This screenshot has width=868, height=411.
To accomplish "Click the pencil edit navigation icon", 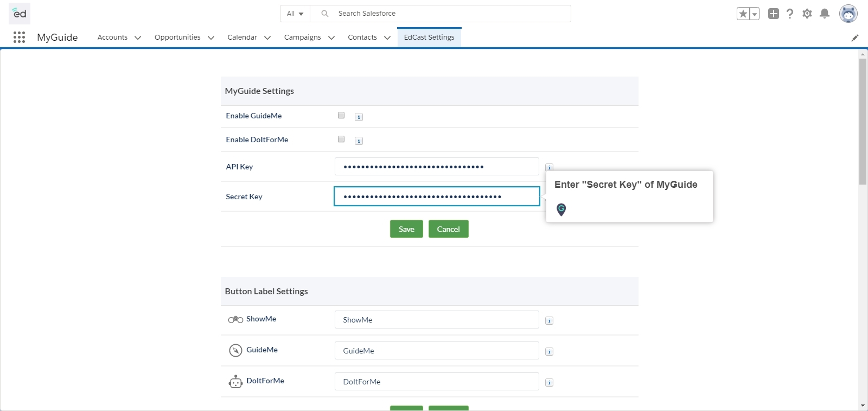I will [x=855, y=37].
